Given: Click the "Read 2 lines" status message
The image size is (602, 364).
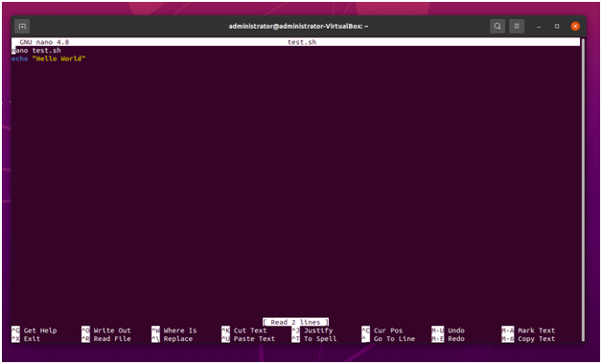Looking at the screenshot, I should point(295,322).
